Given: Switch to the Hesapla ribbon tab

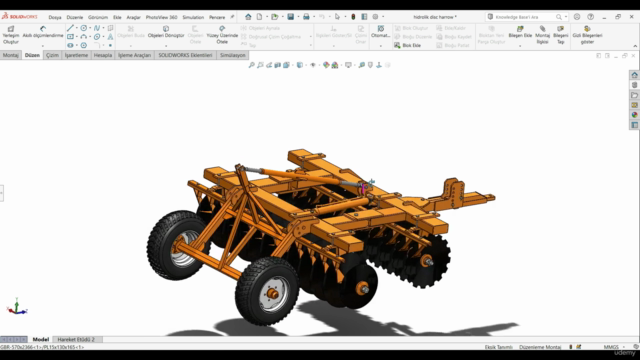Looking at the screenshot, I should [103, 55].
